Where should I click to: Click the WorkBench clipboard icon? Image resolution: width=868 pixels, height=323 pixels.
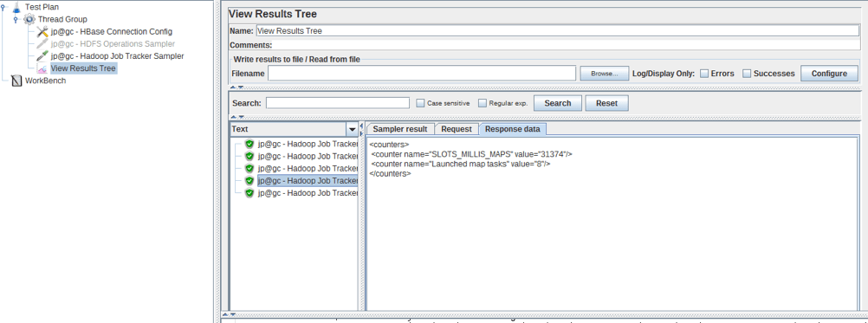16,81
